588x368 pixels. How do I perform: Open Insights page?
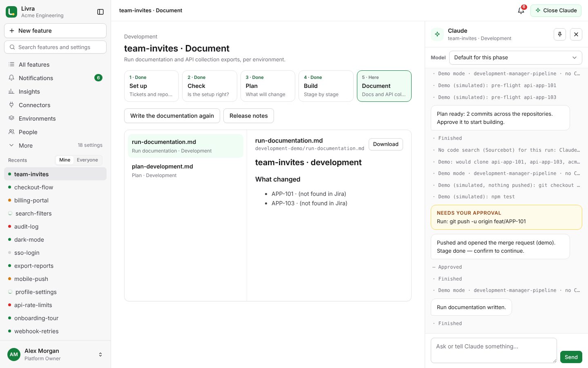tap(55, 92)
